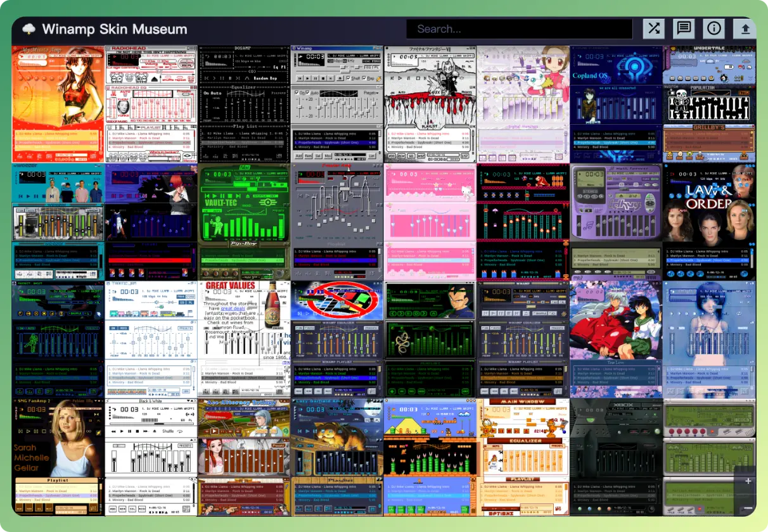Open the Black & White skin

151,457
